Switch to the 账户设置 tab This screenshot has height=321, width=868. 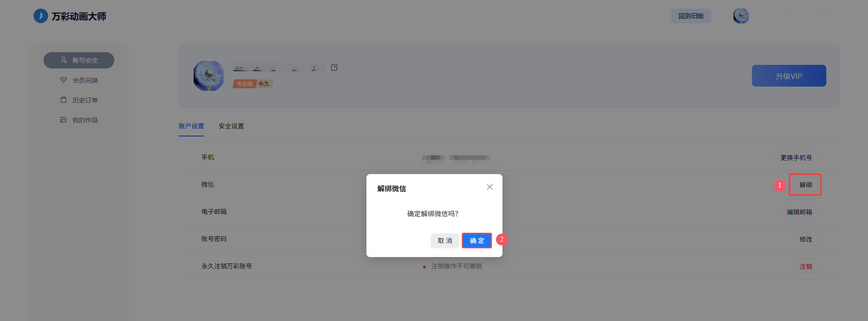191,126
